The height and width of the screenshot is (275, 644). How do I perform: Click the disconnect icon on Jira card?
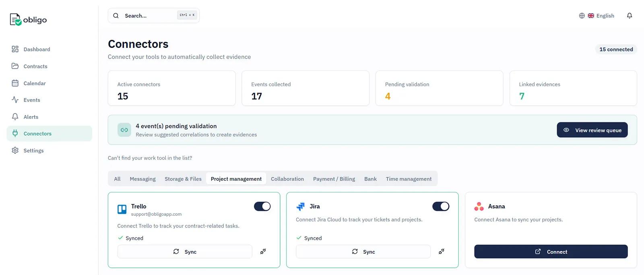coord(441,252)
